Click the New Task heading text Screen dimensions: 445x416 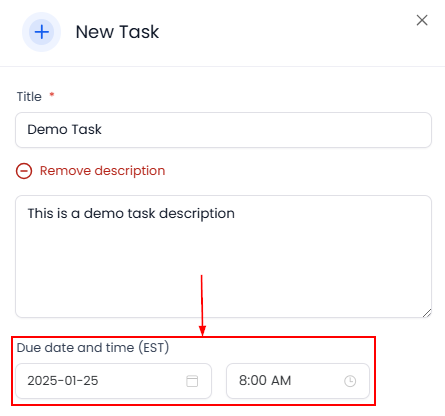point(117,32)
